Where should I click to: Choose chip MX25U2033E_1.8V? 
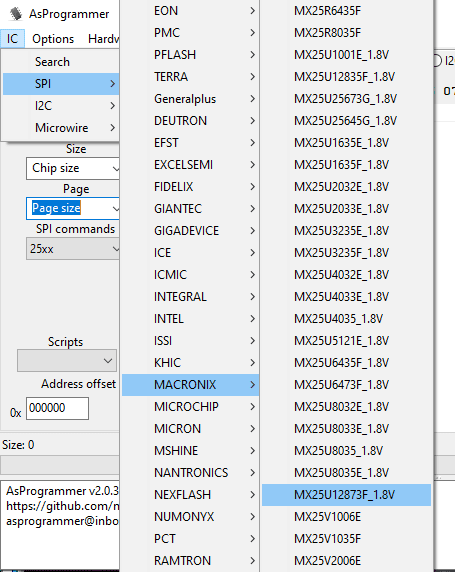tap(346, 209)
